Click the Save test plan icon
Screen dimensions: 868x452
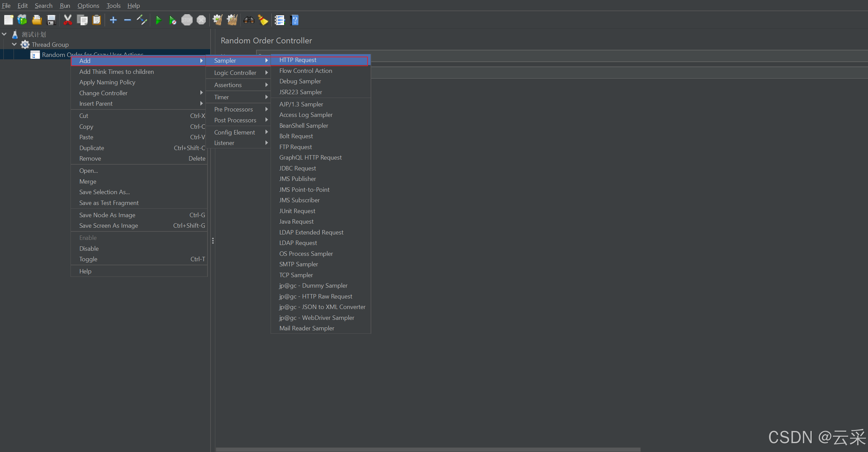pyautogui.click(x=51, y=21)
